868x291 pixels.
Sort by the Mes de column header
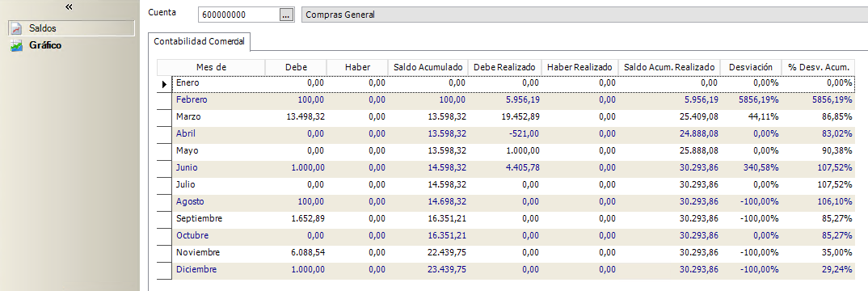(x=212, y=67)
